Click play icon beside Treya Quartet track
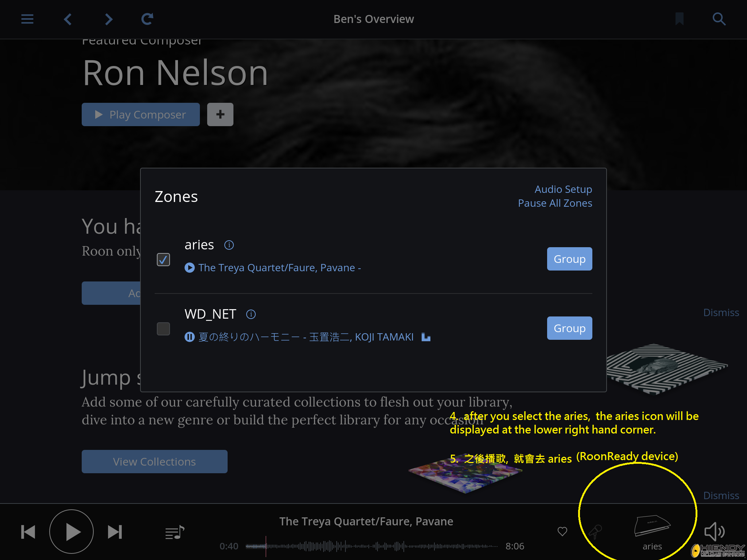This screenshot has width=747, height=560. pos(190,268)
